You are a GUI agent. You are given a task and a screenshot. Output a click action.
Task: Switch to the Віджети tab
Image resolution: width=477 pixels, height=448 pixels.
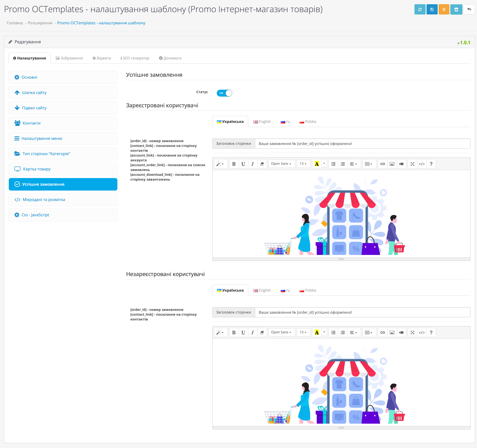point(102,58)
